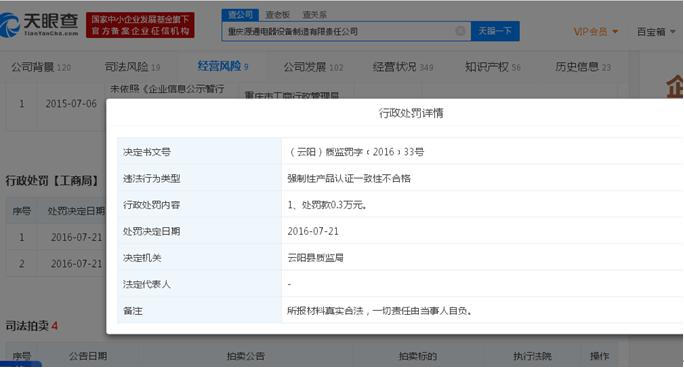The height and width of the screenshot is (368, 684).
Task: Click the 备注 label cell
Action: tap(199, 311)
